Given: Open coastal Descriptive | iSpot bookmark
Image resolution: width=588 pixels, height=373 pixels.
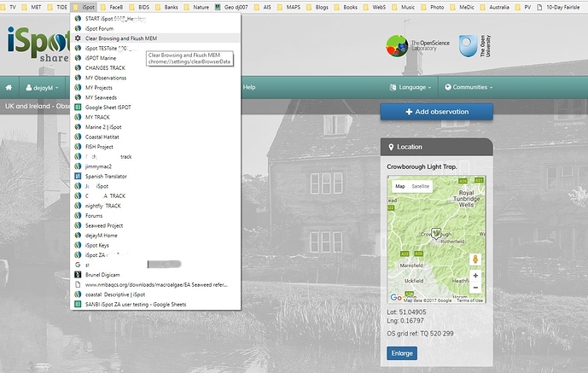Looking at the screenshot, I should point(155,294).
